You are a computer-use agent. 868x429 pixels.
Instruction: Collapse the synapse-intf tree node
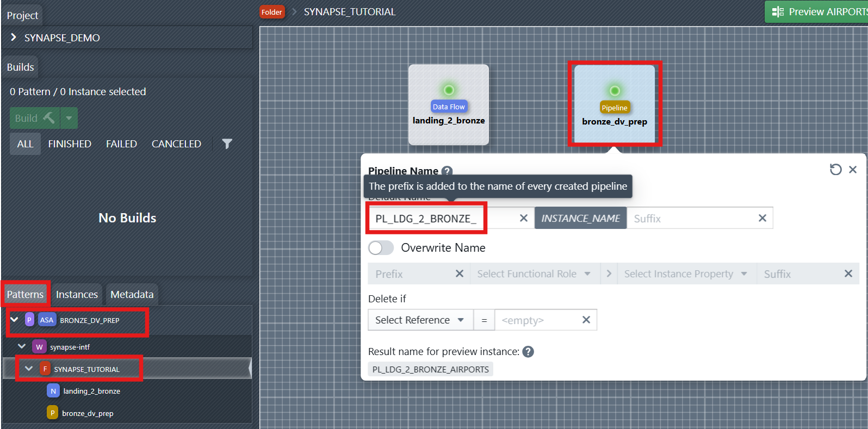point(22,346)
